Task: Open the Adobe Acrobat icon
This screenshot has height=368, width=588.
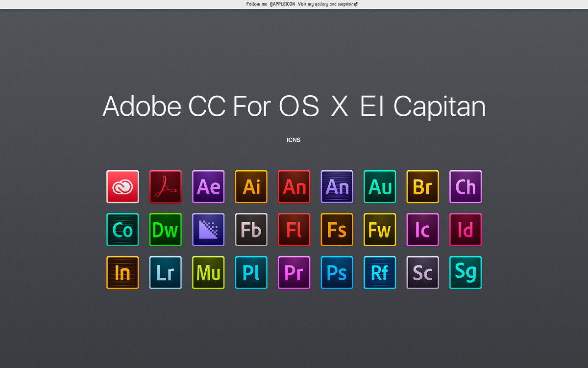Action: click(x=165, y=186)
